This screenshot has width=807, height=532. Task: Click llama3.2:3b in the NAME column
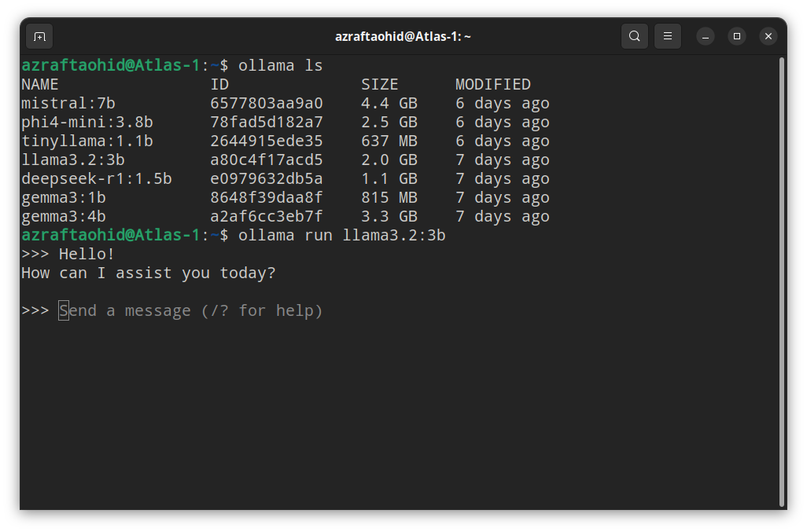tap(73, 160)
